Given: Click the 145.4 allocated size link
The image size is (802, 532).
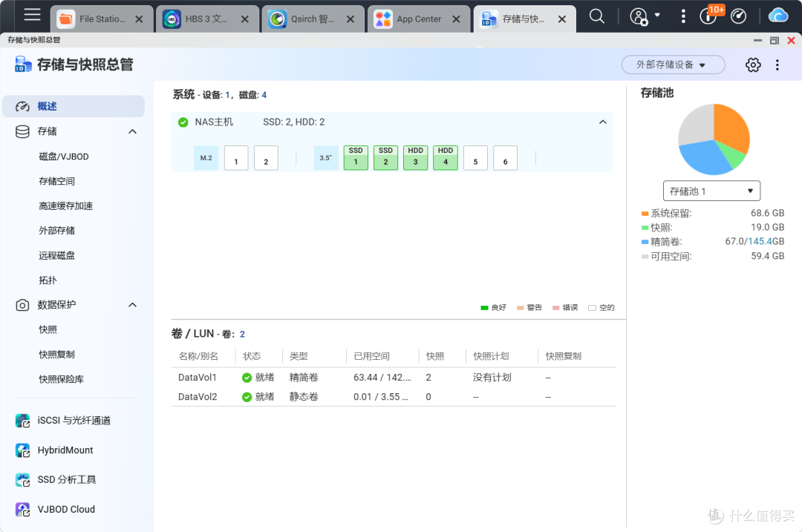Looking at the screenshot, I should 760,241.
